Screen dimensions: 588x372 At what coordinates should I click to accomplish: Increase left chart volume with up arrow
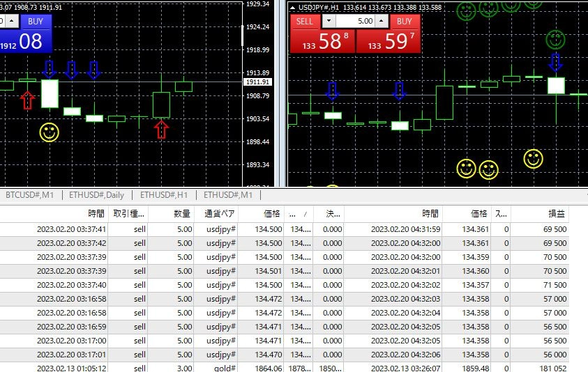click(12, 22)
